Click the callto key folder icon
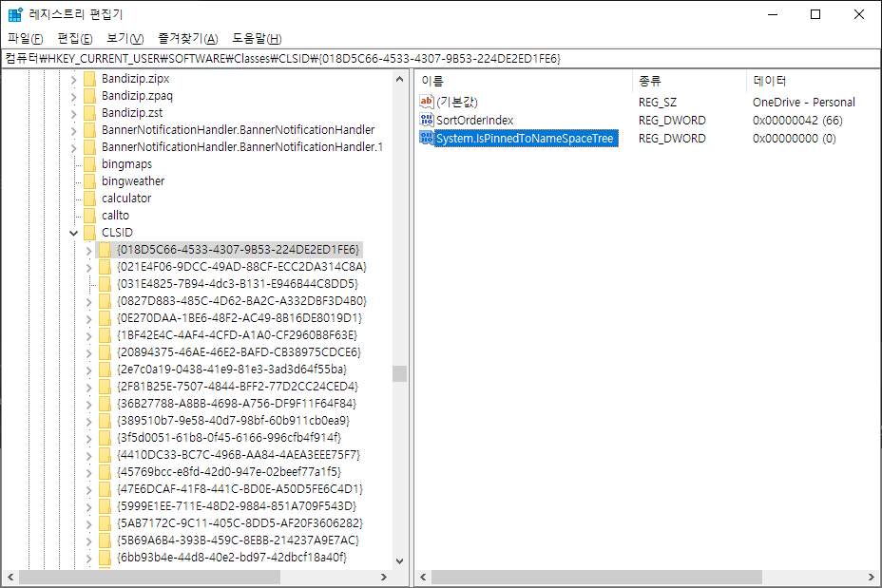The height and width of the screenshot is (588, 882). point(89,216)
